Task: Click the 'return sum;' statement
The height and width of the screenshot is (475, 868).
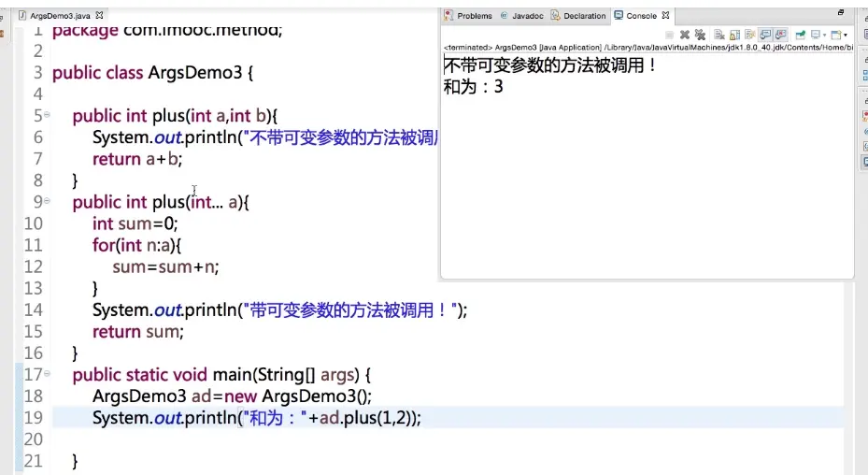Action: click(x=138, y=332)
